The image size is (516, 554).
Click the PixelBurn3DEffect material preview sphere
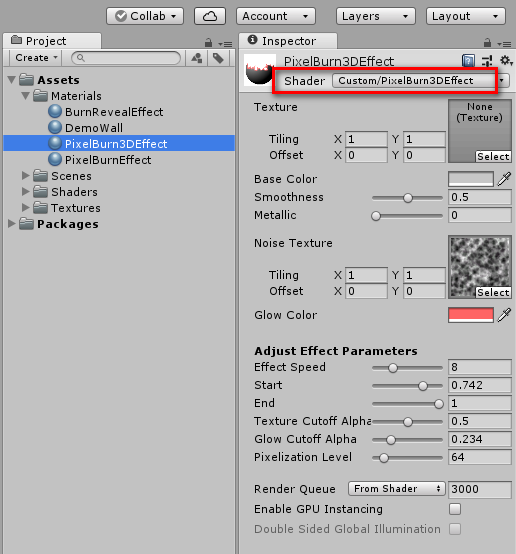(x=260, y=70)
